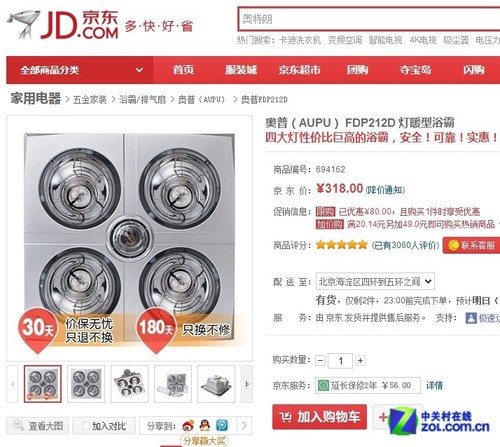Share product via QQ penguin icon
500x447 pixels.
pos(205,425)
